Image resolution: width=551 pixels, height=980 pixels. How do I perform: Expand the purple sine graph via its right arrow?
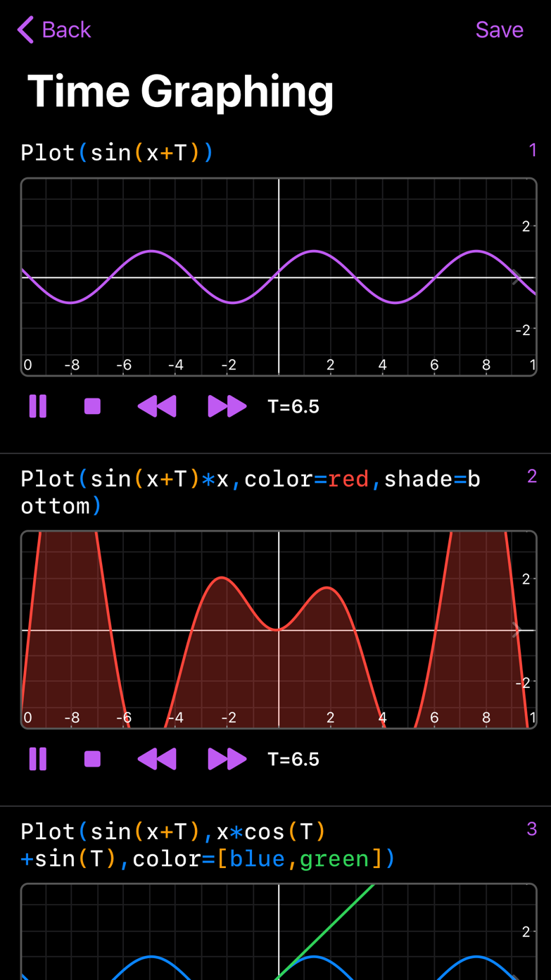tap(517, 277)
